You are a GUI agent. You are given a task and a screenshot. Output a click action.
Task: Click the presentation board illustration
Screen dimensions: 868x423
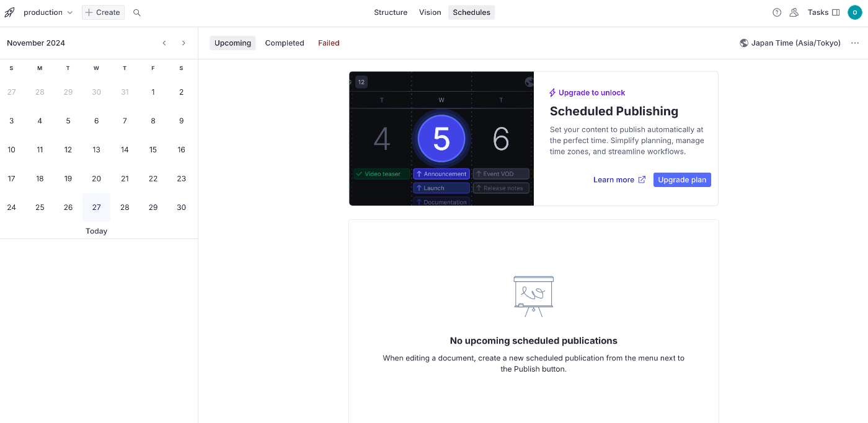coord(533,297)
